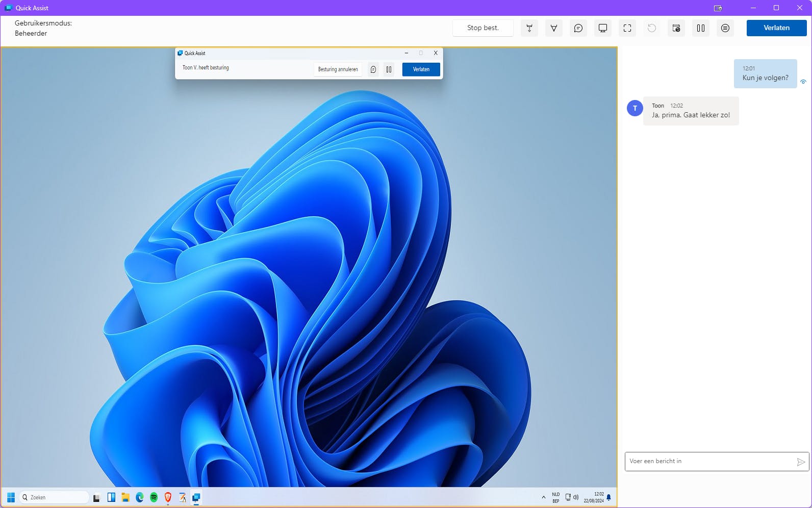Screen dimensions: 812x508
Task: Click the restart remote device icon
Action: (x=652, y=28)
